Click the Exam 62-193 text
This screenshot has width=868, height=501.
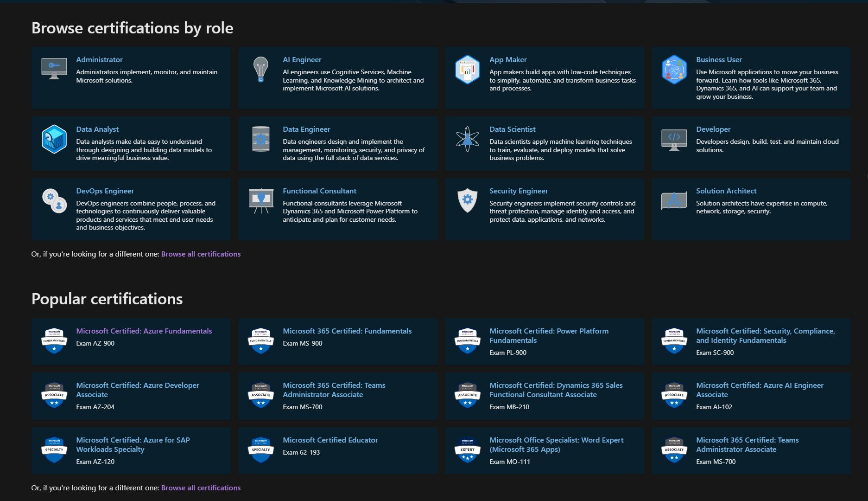[x=301, y=453]
